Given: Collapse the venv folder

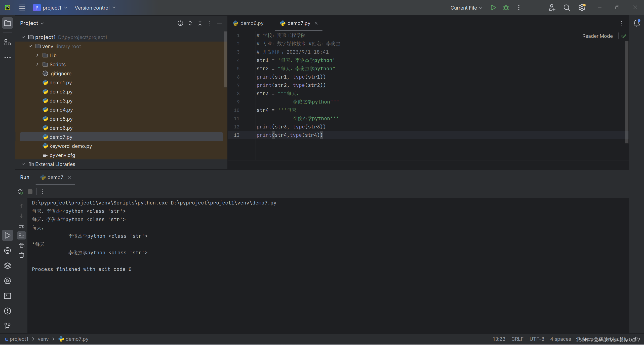Looking at the screenshot, I should (x=30, y=46).
